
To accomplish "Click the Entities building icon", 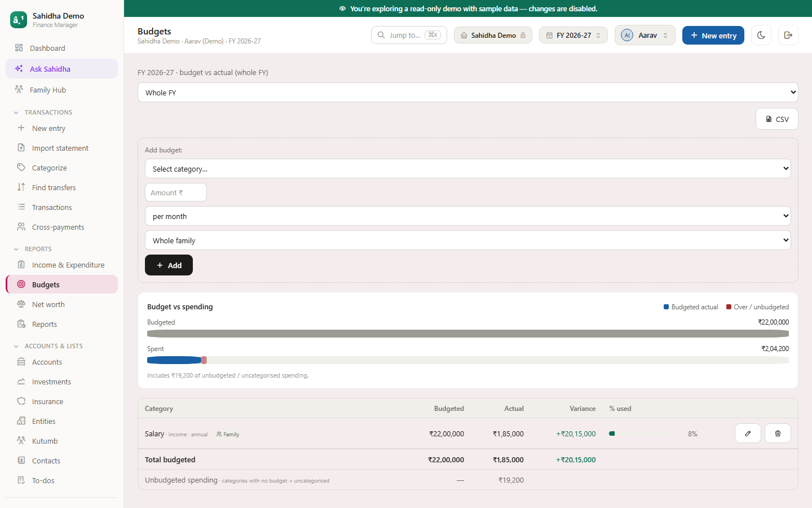I will pos(21,421).
